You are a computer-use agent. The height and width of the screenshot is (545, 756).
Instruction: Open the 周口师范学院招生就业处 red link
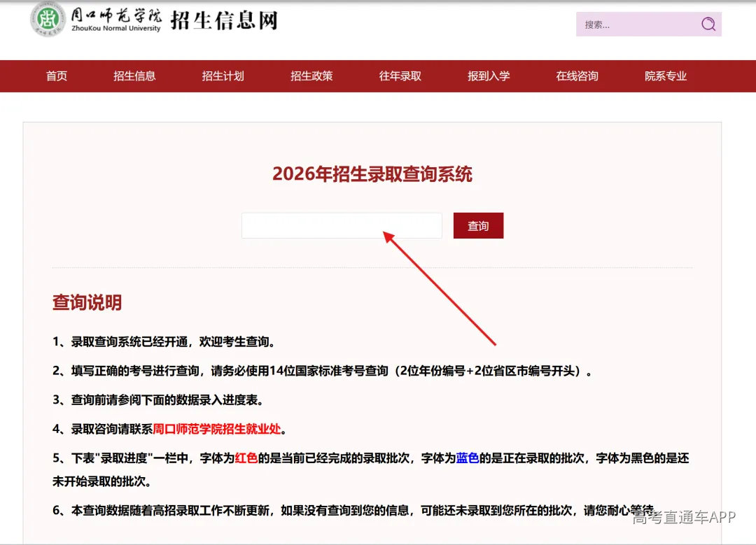[217, 429]
